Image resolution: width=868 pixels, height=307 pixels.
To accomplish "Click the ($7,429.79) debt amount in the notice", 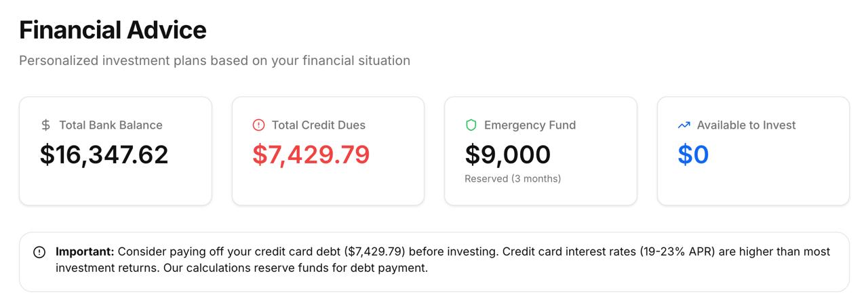I will 375,251.
